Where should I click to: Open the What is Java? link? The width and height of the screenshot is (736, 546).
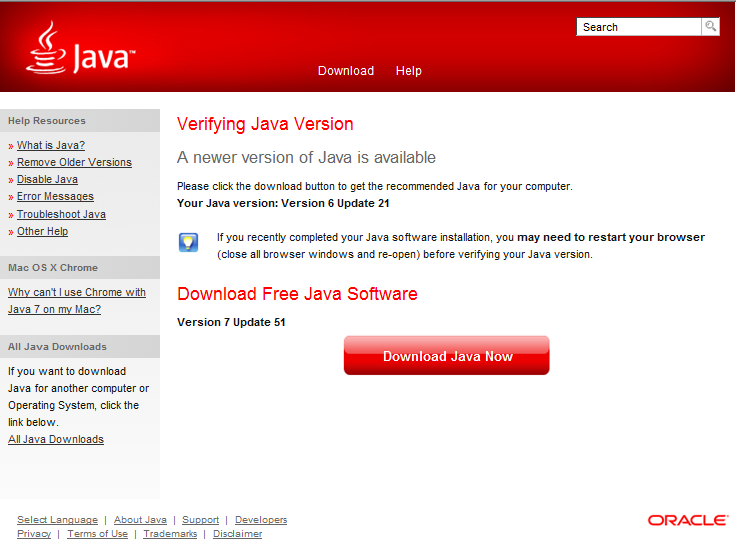point(51,146)
